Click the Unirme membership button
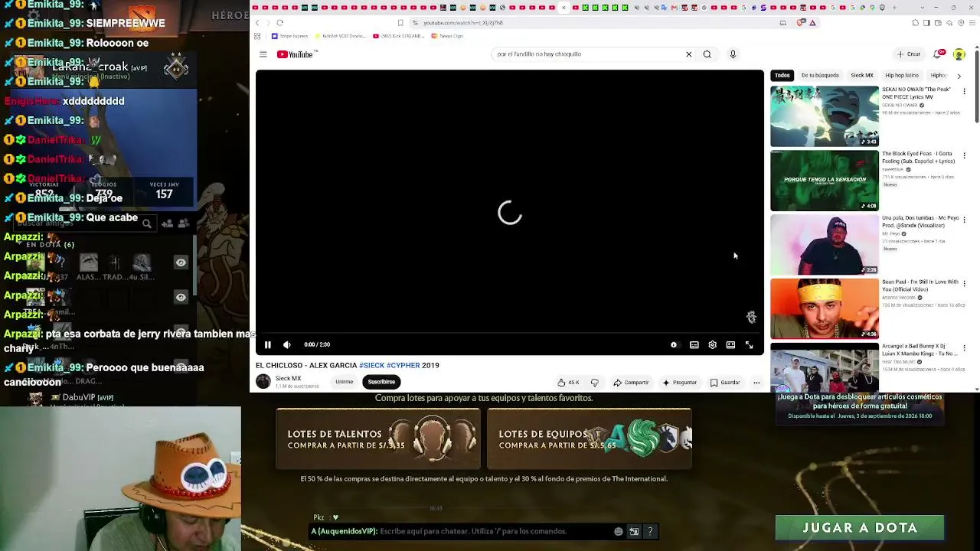Viewport: 980px width, 551px height. tap(344, 382)
